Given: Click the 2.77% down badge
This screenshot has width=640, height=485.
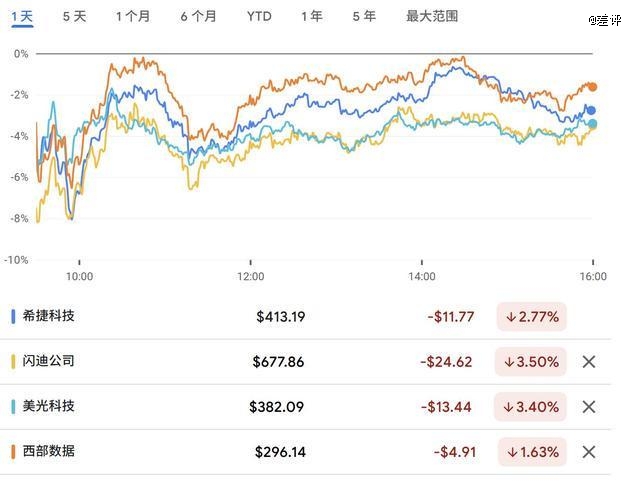Looking at the screenshot, I should 531,317.
